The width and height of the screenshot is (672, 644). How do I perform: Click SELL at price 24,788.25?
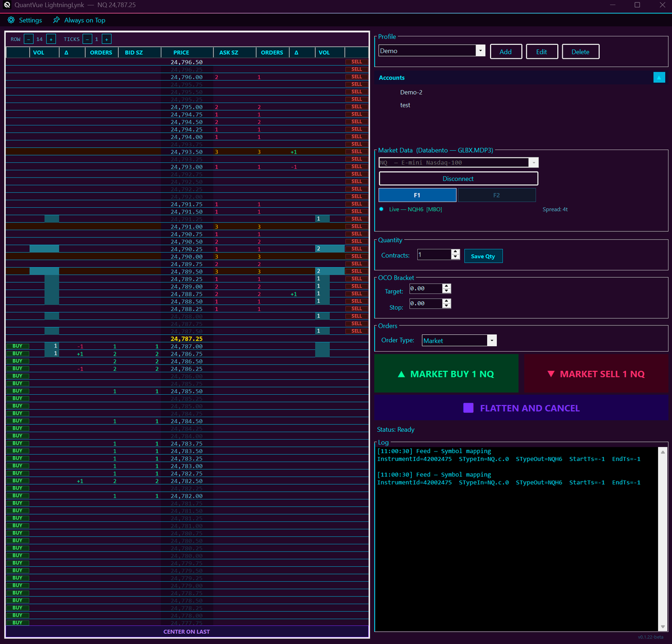(x=357, y=309)
